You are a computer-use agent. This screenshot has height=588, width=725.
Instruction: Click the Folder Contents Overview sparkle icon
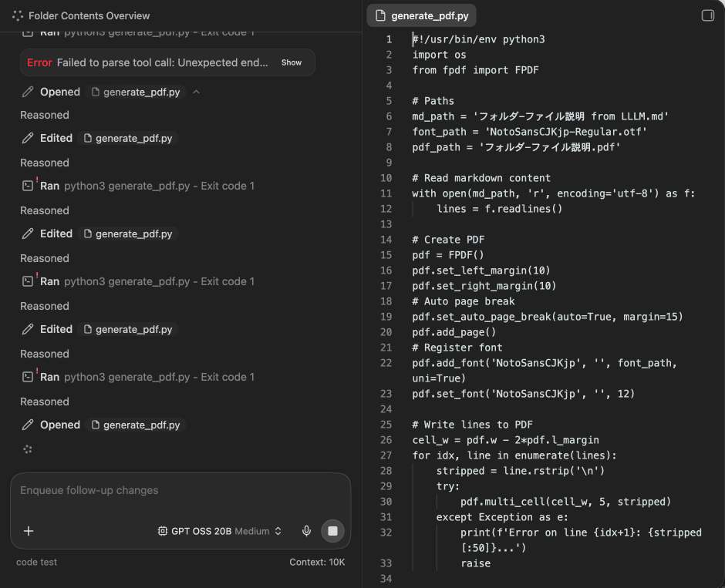[18, 15]
